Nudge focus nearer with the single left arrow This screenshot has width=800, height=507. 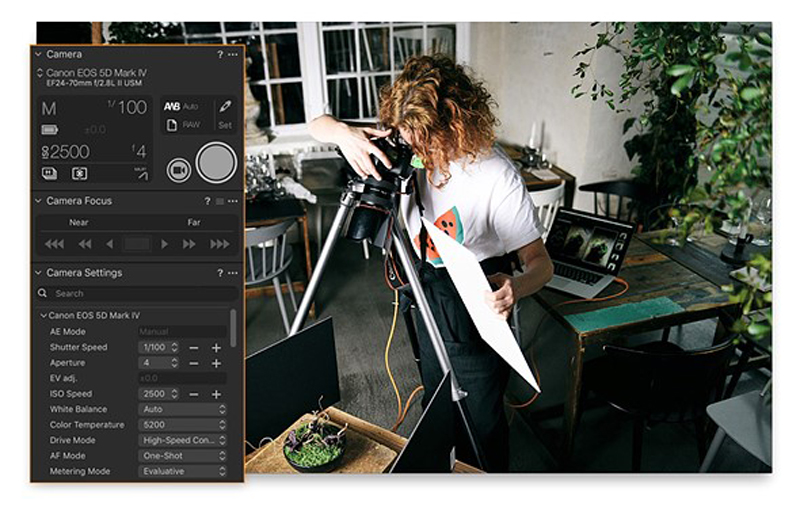[109, 244]
